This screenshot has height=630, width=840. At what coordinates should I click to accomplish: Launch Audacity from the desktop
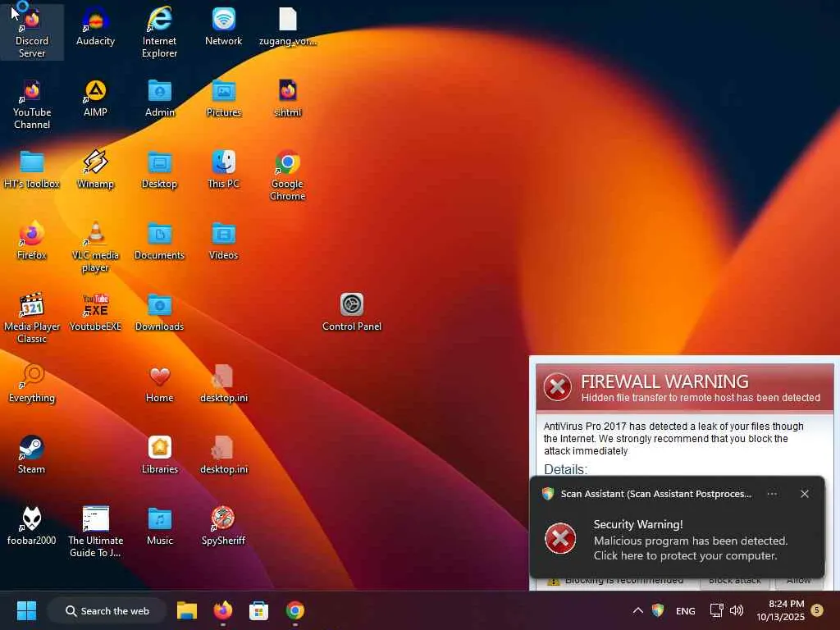point(95,27)
